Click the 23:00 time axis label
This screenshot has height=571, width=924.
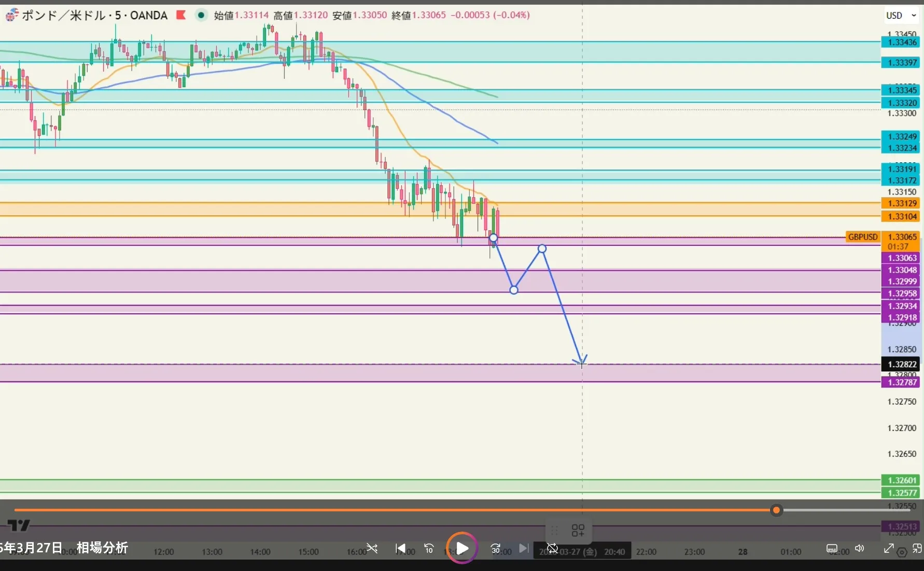(694, 552)
